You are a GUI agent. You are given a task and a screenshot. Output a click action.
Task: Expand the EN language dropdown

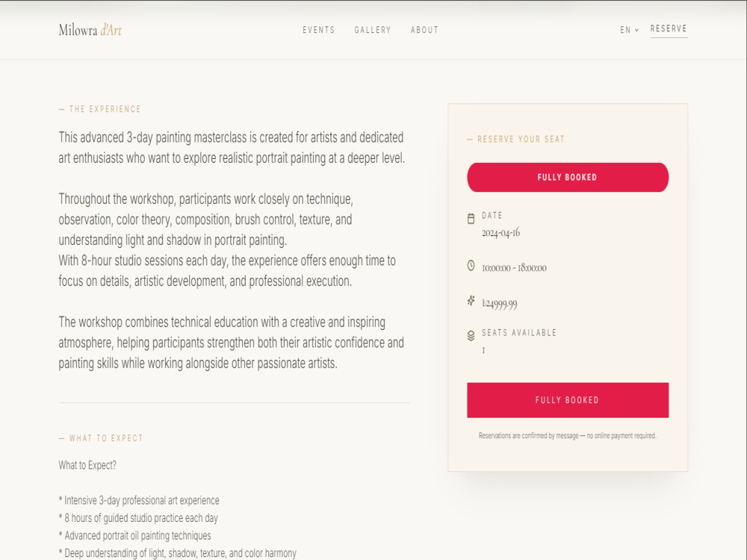[x=629, y=30]
